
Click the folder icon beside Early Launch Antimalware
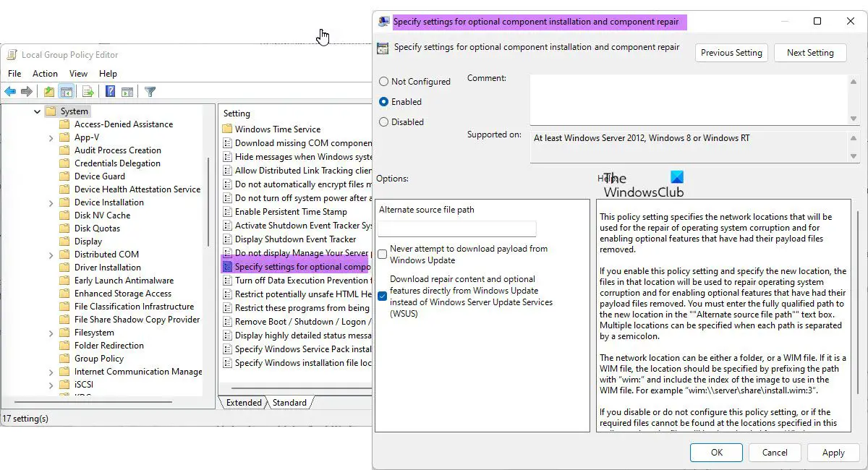click(x=65, y=281)
